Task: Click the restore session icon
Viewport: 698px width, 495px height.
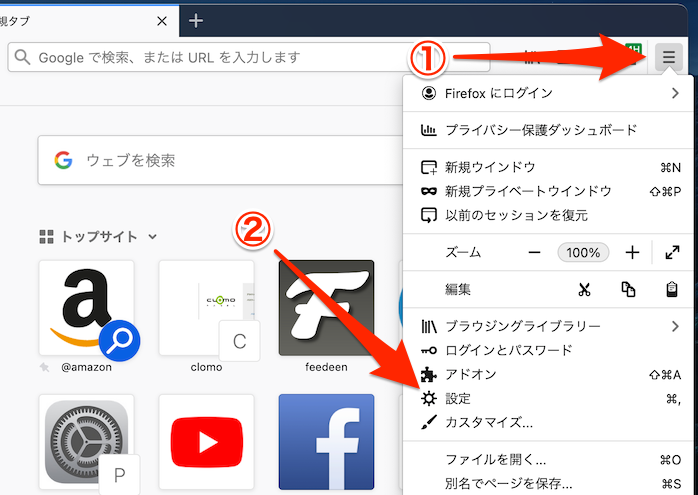Action: pos(429,215)
